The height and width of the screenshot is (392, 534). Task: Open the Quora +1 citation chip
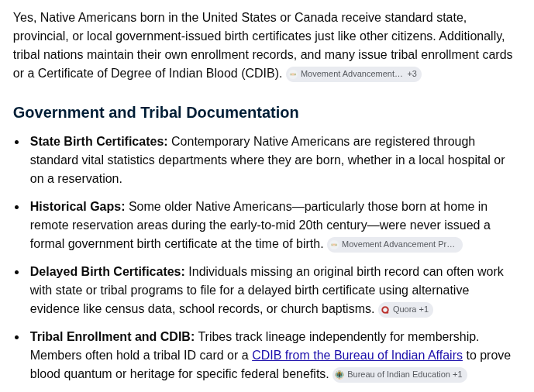405,310
